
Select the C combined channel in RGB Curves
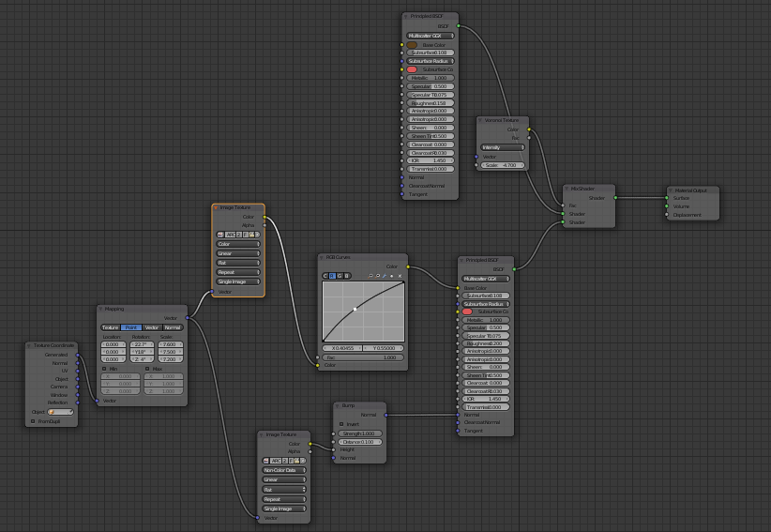pos(325,276)
